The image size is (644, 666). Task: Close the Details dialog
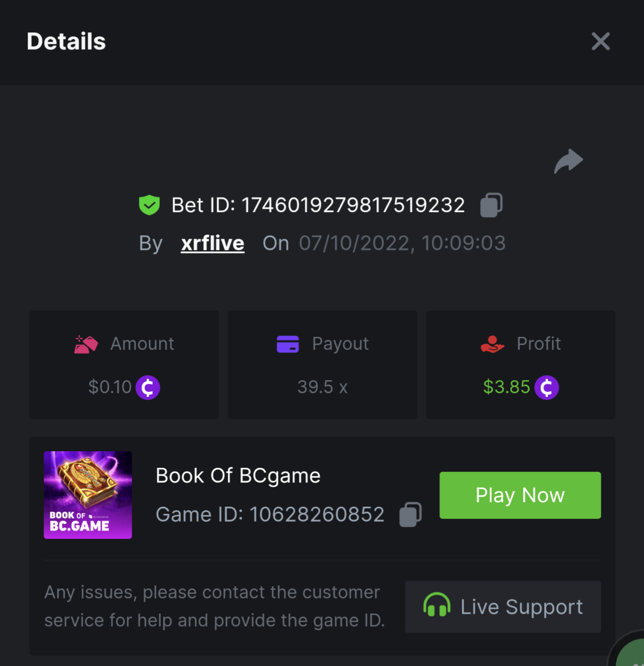point(601,42)
